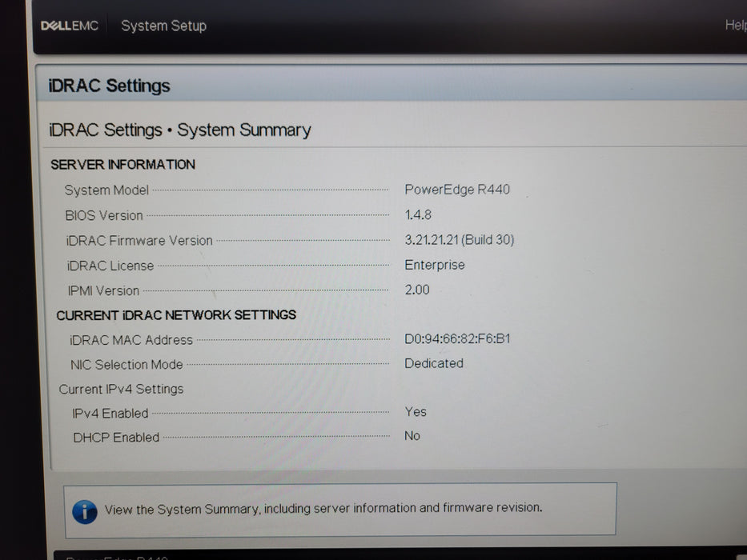Click the iDRAC Settings header
The image size is (747, 560).
pyautogui.click(x=109, y=86)
